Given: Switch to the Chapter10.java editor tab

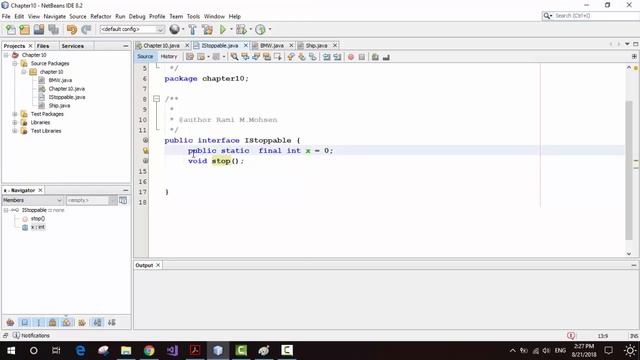Looking at the screenshot, I should tap(161, 45).
